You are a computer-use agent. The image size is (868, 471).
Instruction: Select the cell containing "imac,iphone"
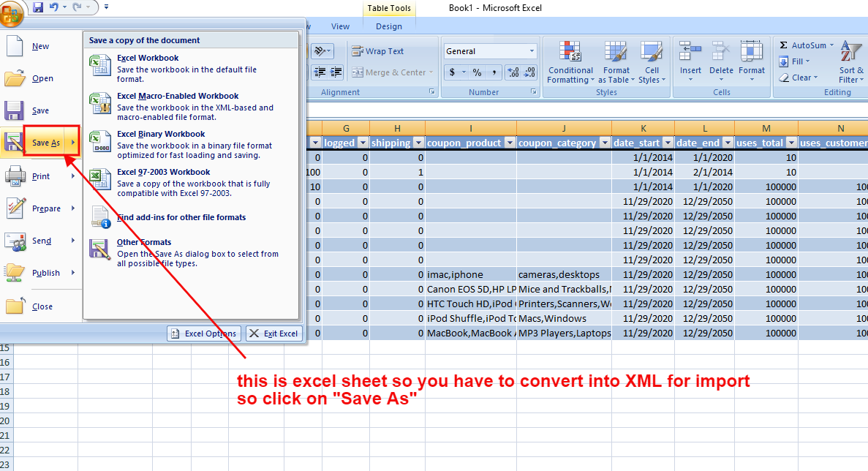(x=471, y=274)
